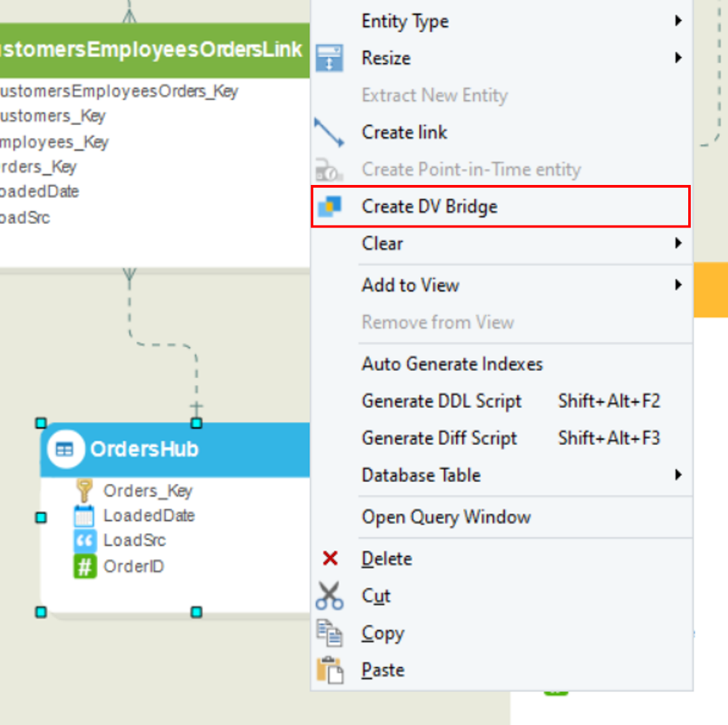
Task: Select the CustomersEmployeesOrdersLink entity header
Action: point(150,50)
